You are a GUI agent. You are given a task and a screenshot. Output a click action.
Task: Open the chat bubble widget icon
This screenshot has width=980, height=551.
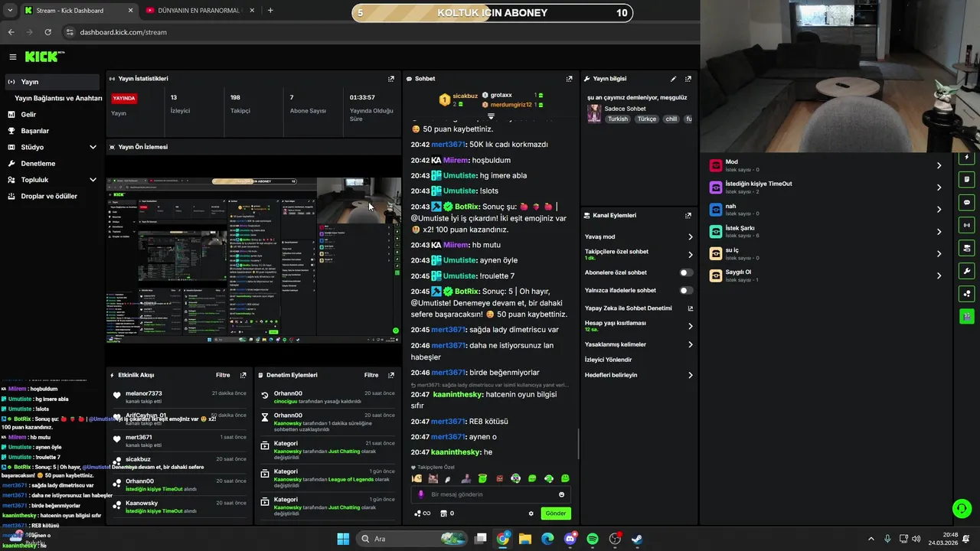[967, 203]
